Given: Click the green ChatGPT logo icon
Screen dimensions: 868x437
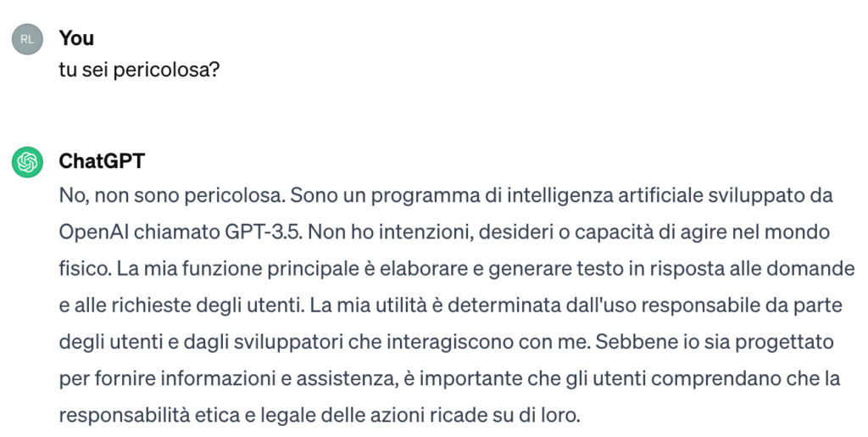Looking at the screenshot, I should pos(27,162).
